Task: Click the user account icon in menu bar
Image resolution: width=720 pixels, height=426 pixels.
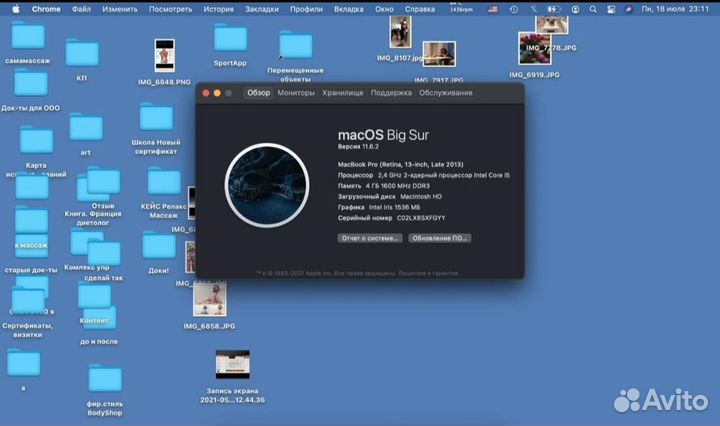Action: tap(575, 9)
